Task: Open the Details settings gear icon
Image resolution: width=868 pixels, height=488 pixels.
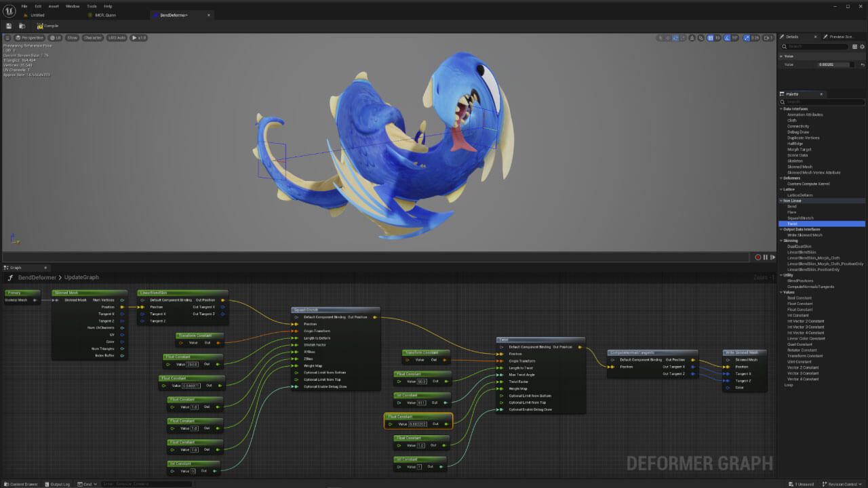Action: (862, 46)
